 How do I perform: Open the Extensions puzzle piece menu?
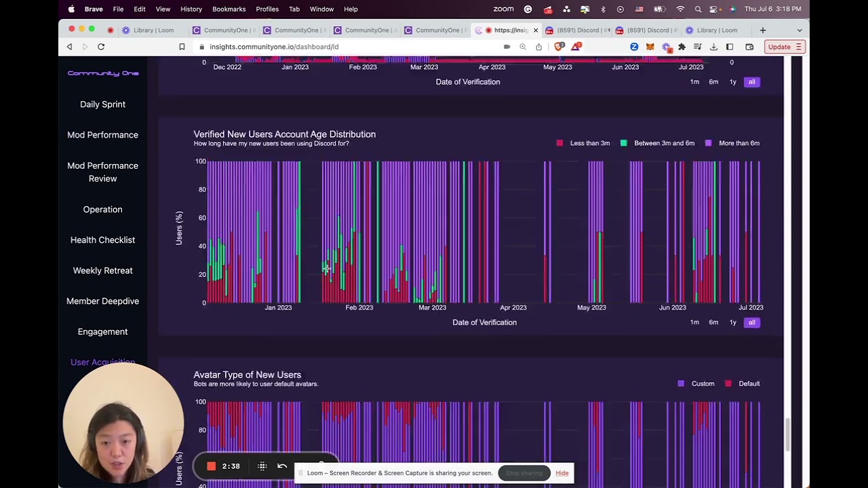tap(682, 47)
